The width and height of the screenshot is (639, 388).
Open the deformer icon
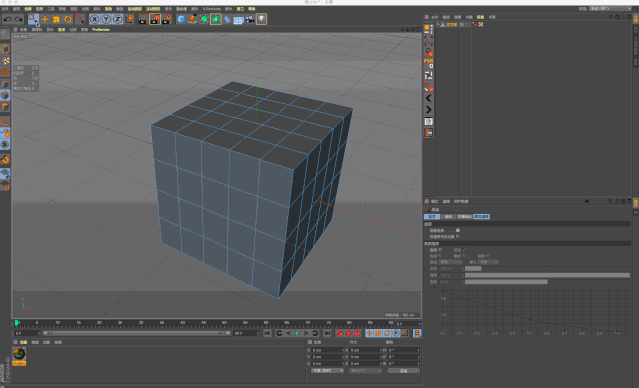pyautogui.click(x=227, y=19)
